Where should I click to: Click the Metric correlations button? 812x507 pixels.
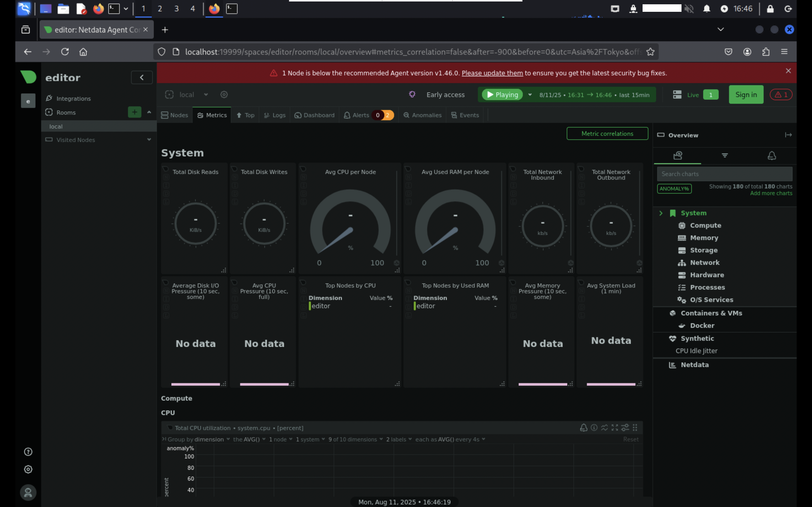(x=607, y=134)
